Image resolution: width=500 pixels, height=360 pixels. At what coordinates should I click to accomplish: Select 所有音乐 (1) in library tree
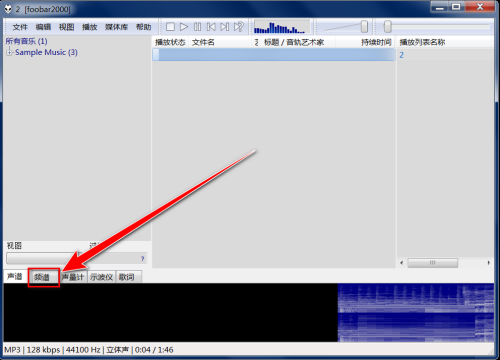click(x=26, y=41)
